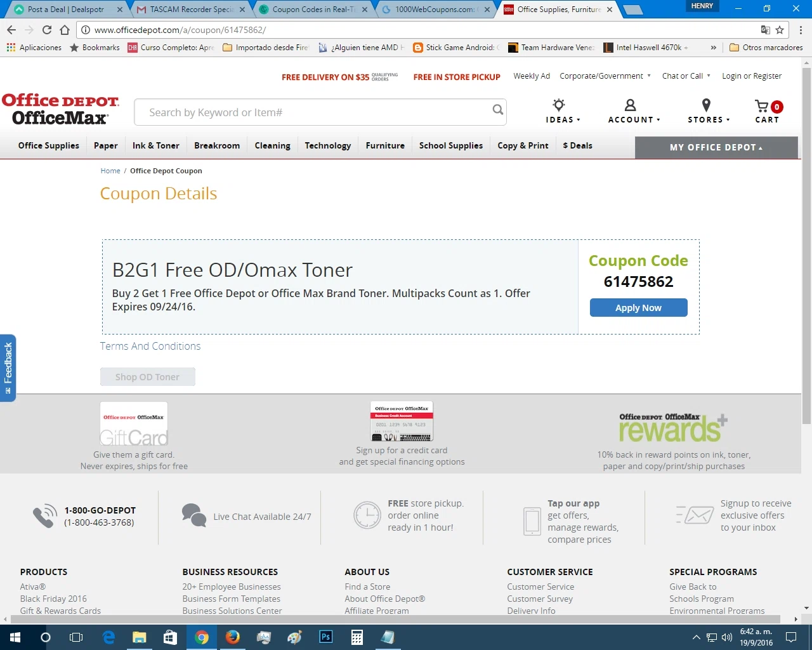Click the search magnifier icon
The image size is (812, 650).
click(498, 110)
